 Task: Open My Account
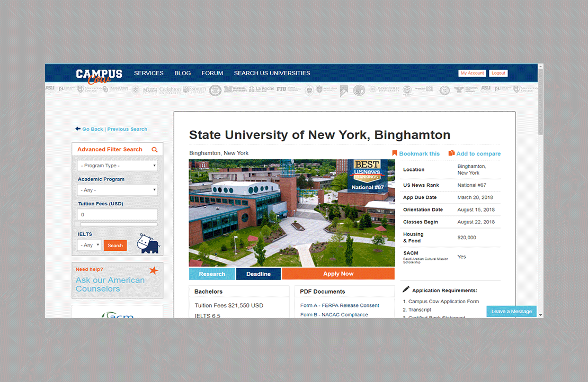coord(472,73)
